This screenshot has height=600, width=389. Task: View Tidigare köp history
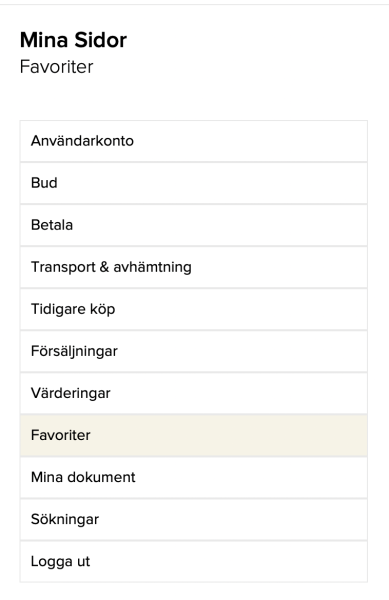194,309
